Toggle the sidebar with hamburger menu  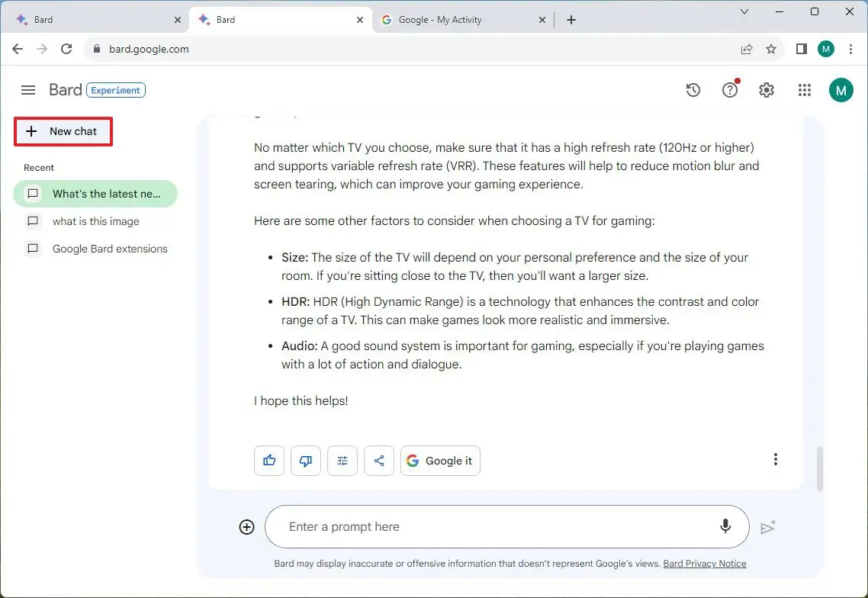pos(27,89)
